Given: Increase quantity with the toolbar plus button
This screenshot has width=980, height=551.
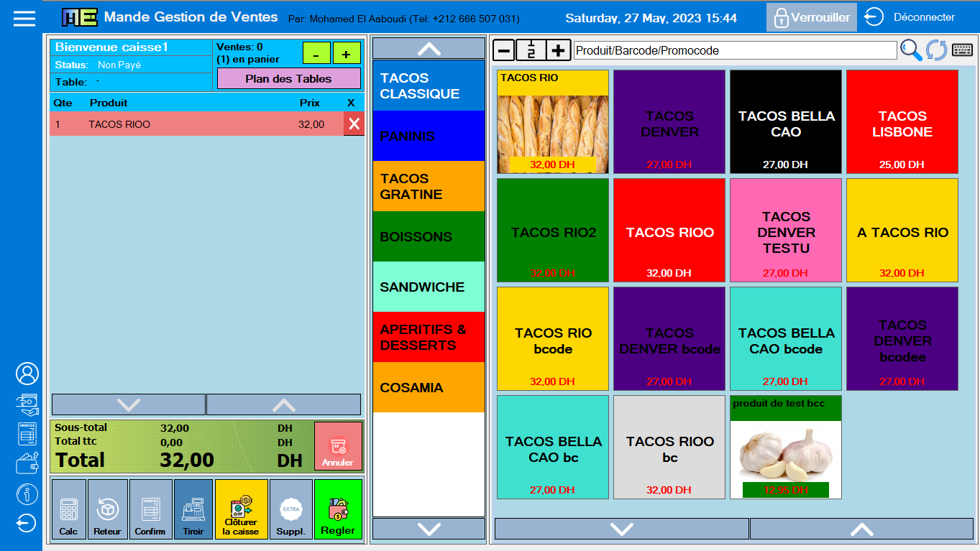Looking at the screenshot, I should (x=558, y=50).
